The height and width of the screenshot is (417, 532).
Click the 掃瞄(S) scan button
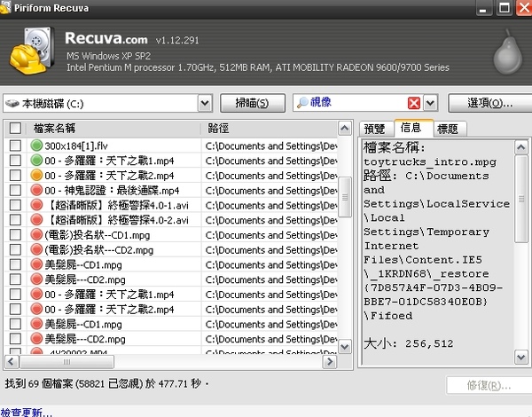(x=253, y=103)
